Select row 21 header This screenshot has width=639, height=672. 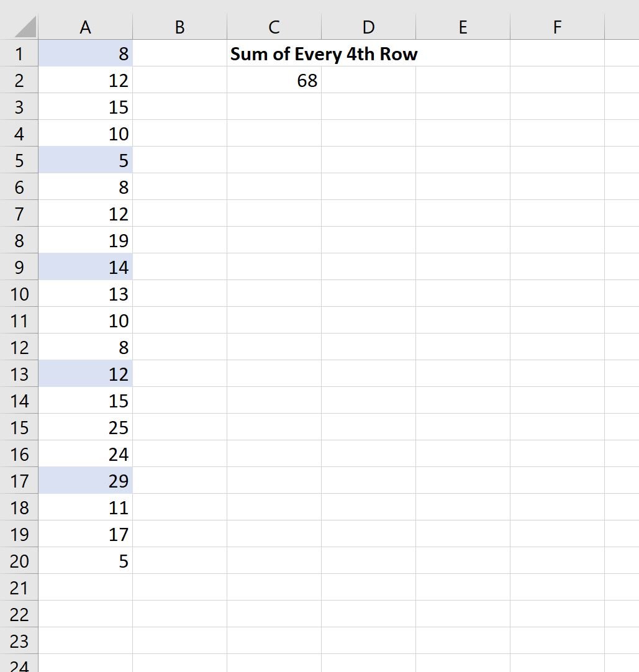click(19, 587)
